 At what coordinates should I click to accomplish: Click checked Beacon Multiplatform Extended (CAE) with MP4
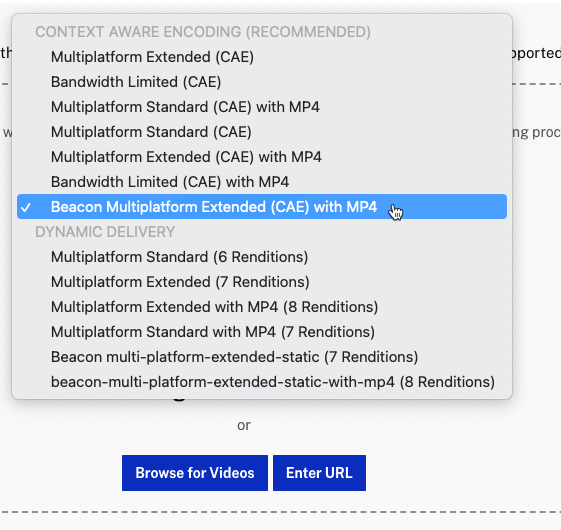[262, 207]
